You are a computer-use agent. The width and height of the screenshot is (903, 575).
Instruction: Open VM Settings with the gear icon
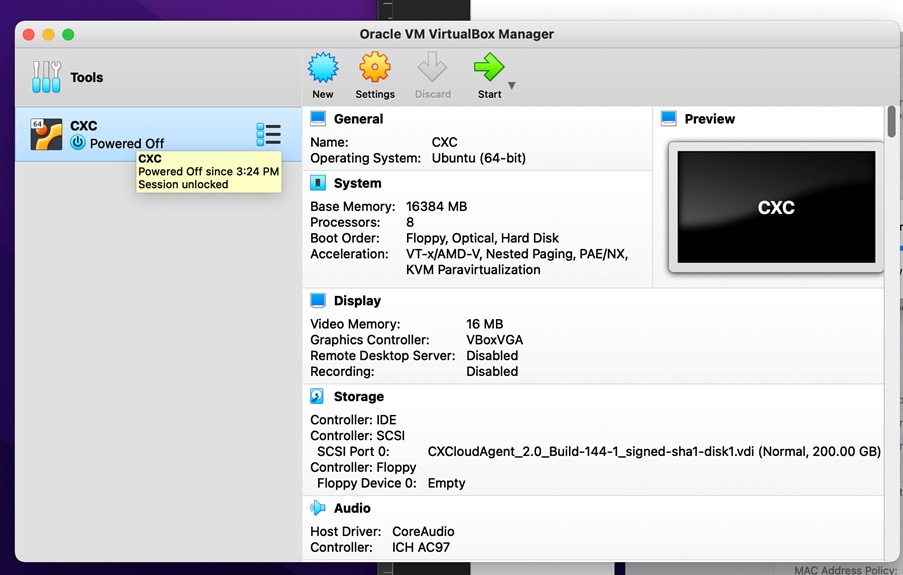pos(374,67)
